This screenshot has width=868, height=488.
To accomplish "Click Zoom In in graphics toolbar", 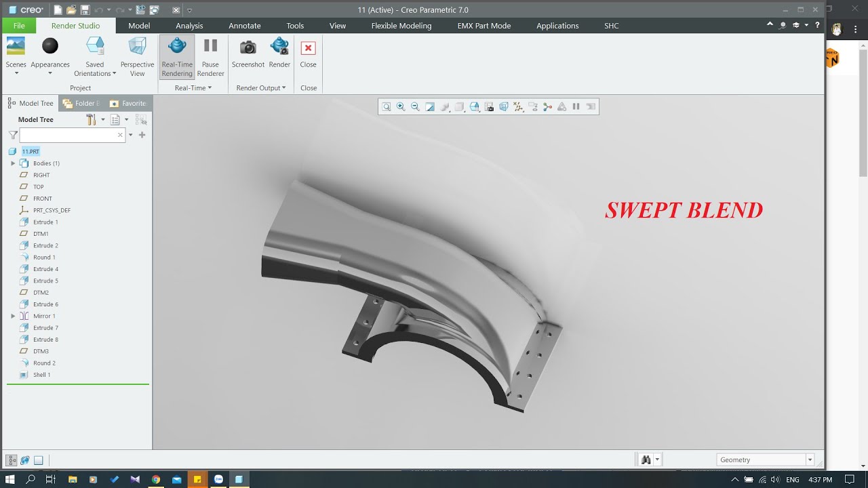I will coord(401,106).
